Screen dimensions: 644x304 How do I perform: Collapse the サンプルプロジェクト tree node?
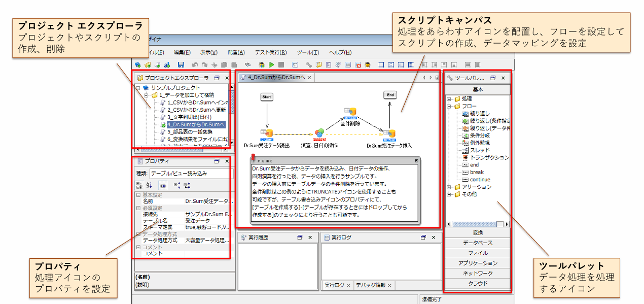[138, 88]
